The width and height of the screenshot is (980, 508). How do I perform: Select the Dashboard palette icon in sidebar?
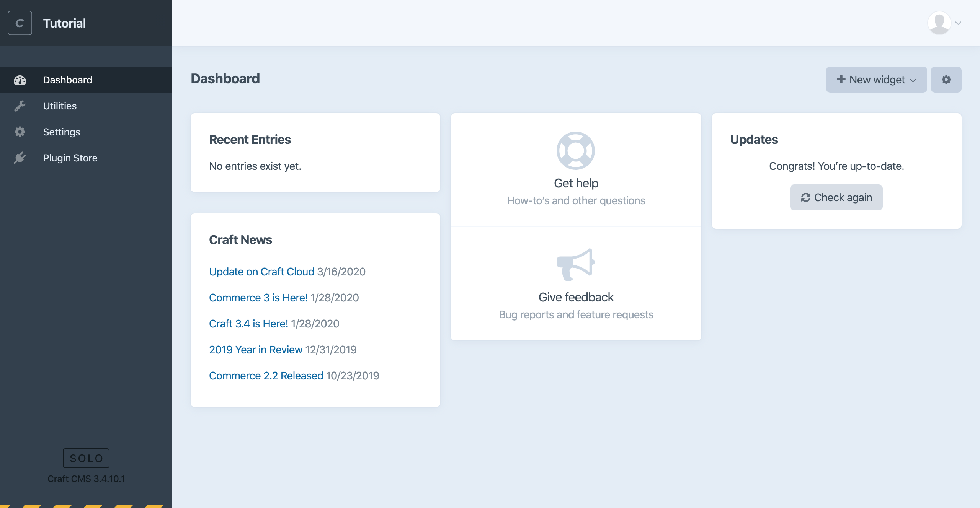(20, 80)
